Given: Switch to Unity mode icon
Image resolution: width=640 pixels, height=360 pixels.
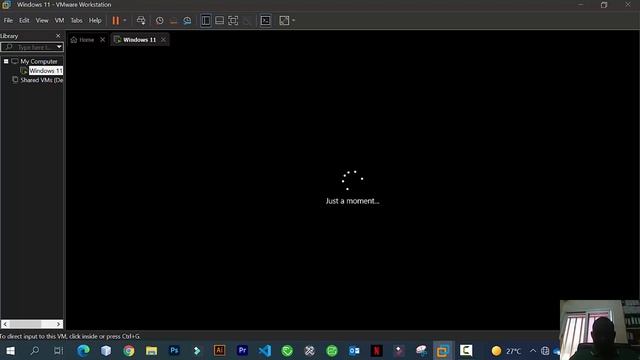Looking at the screenshot, I should point(247,20).
